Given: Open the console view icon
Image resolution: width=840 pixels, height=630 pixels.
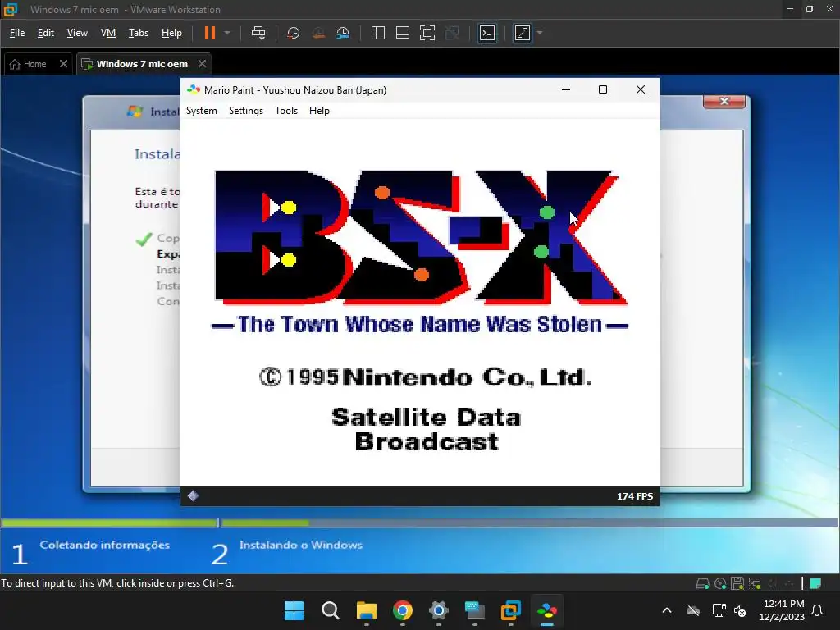Looking at the screenshot, I should [x=487, y=33].
